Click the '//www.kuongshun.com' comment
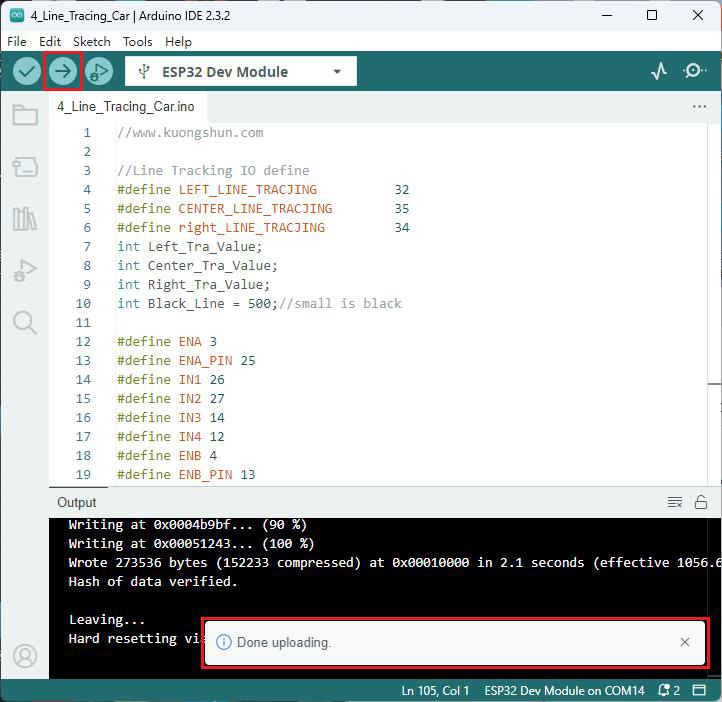This screenshot has height=702, width=722. pos(190,133)
